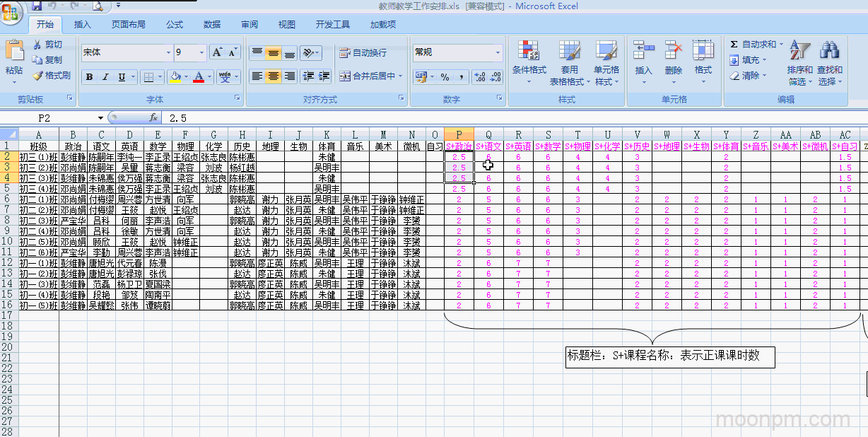Viewport: 868px width, 437px height.
Task: Open Find & Select (查找和选择)
Action: coord(829,63)
